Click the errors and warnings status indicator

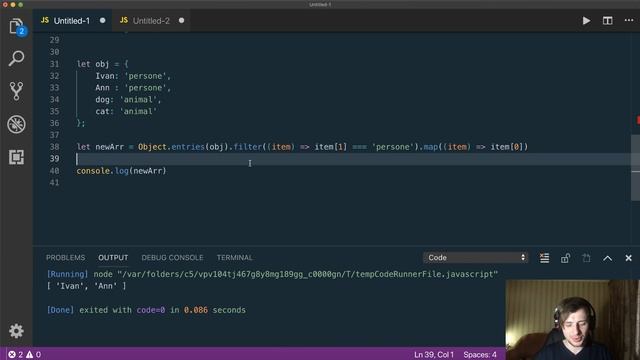coord(24,354)
